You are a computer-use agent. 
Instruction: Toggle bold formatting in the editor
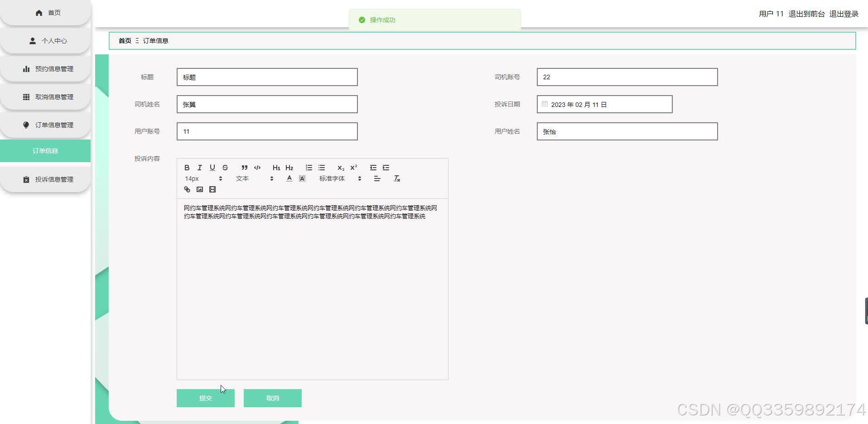pos(187,168)
